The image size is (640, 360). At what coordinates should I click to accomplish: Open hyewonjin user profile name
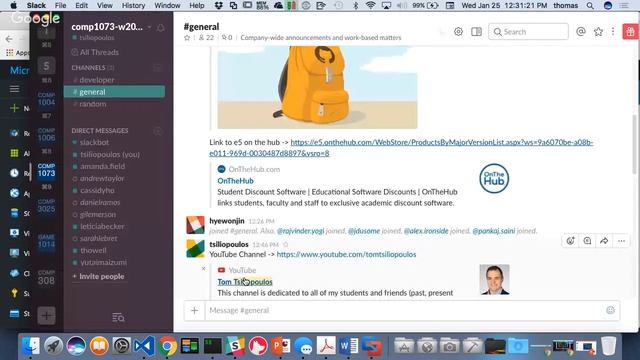(227, 221)
